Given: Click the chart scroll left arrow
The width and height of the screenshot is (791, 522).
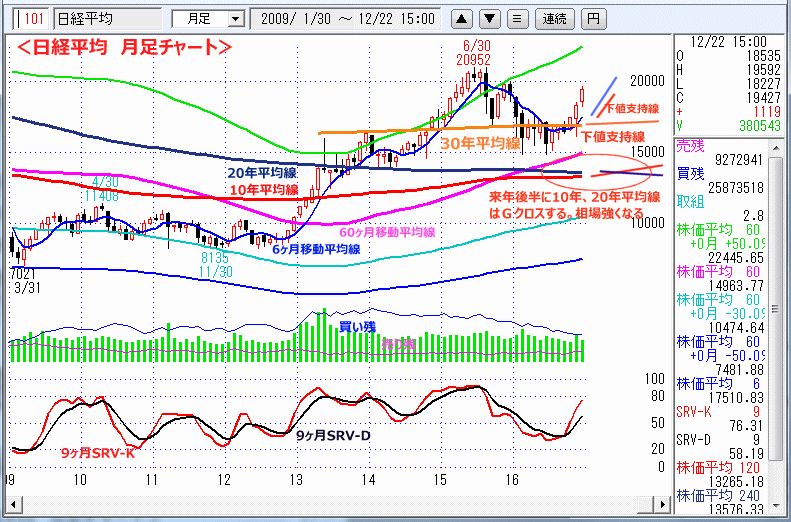Looking at the screenshot, I should pyautogui.click(x=13, y=503).
